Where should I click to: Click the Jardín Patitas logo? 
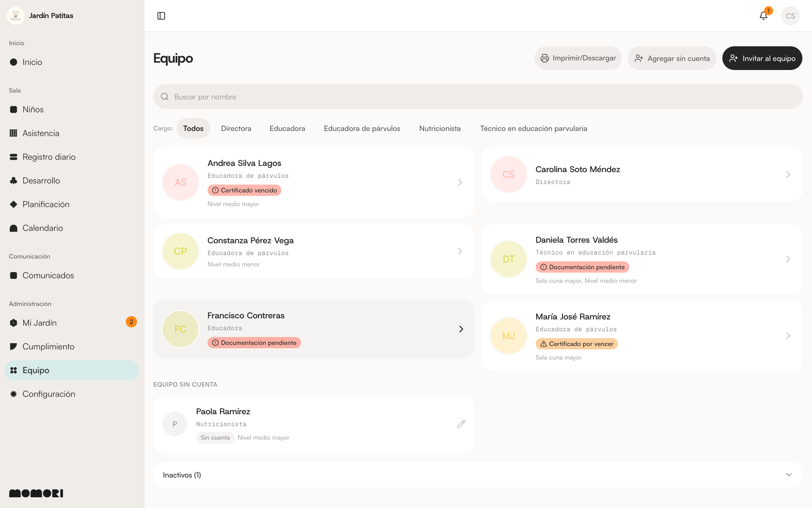[16, 16]
